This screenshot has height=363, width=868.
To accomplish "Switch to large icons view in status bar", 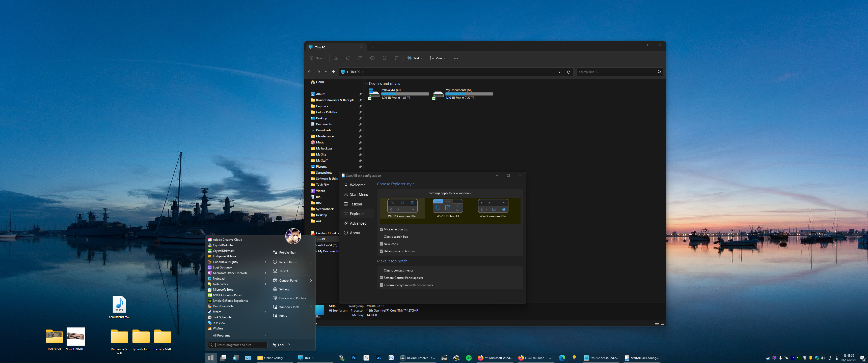I will (x=662, y=323).
